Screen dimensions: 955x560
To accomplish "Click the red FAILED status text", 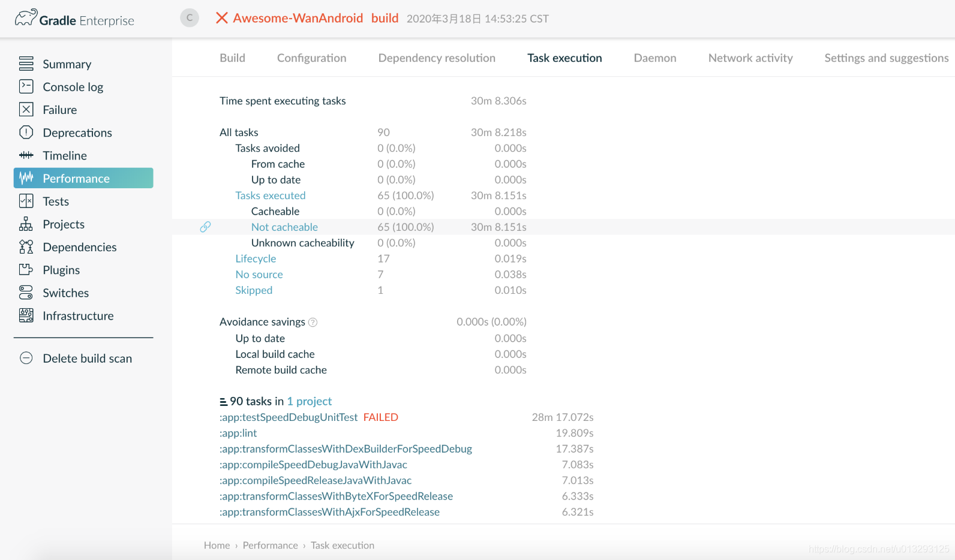I will point(381,417).
